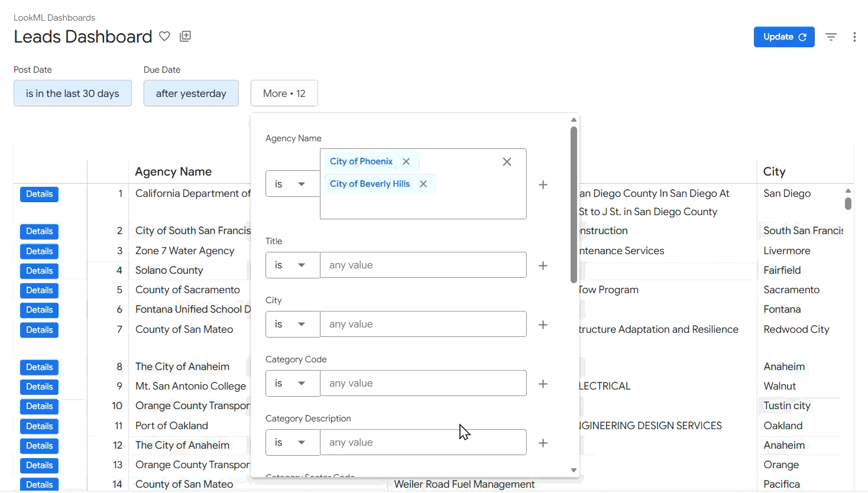Add another Title filter condition
868x493 pixels.
543,265
